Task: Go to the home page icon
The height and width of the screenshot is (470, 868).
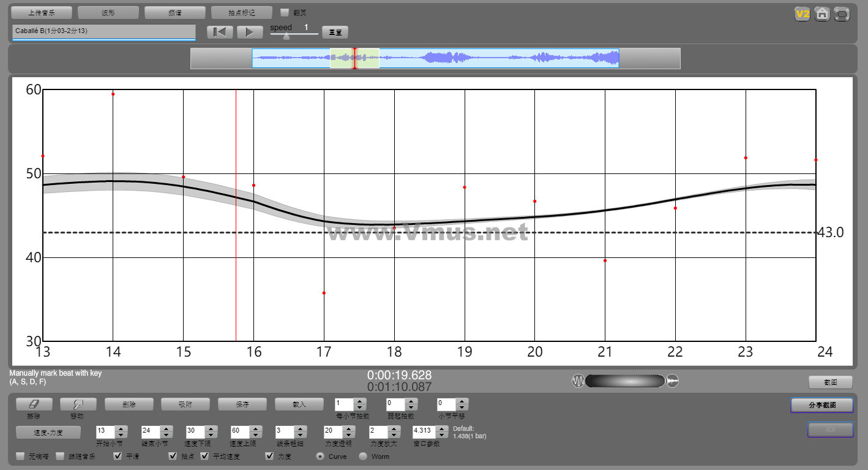Action: pos(822,14)
